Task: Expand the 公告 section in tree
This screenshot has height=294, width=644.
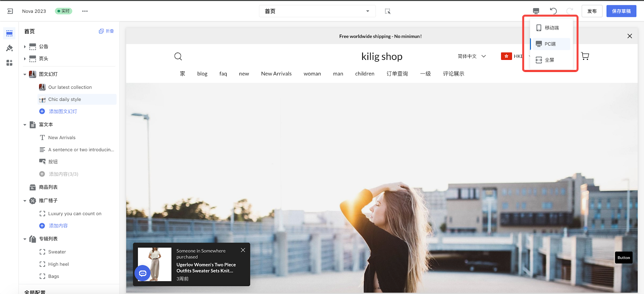Action: tap(25, 47)
